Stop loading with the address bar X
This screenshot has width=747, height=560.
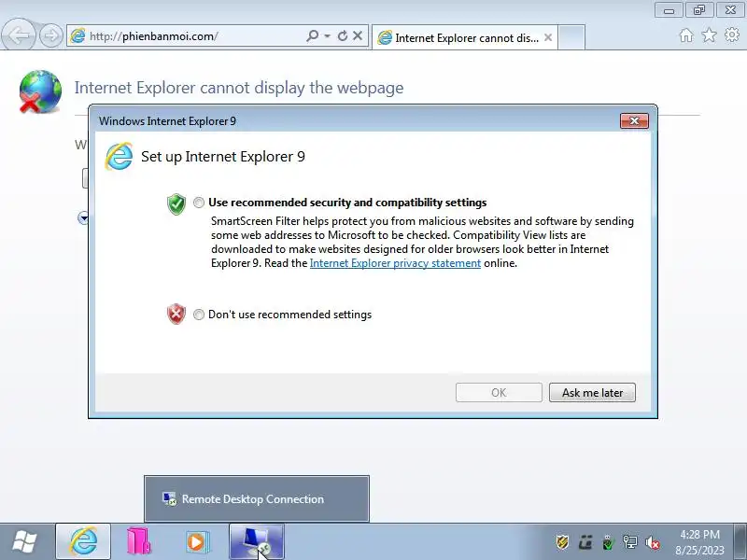(358, 35)
